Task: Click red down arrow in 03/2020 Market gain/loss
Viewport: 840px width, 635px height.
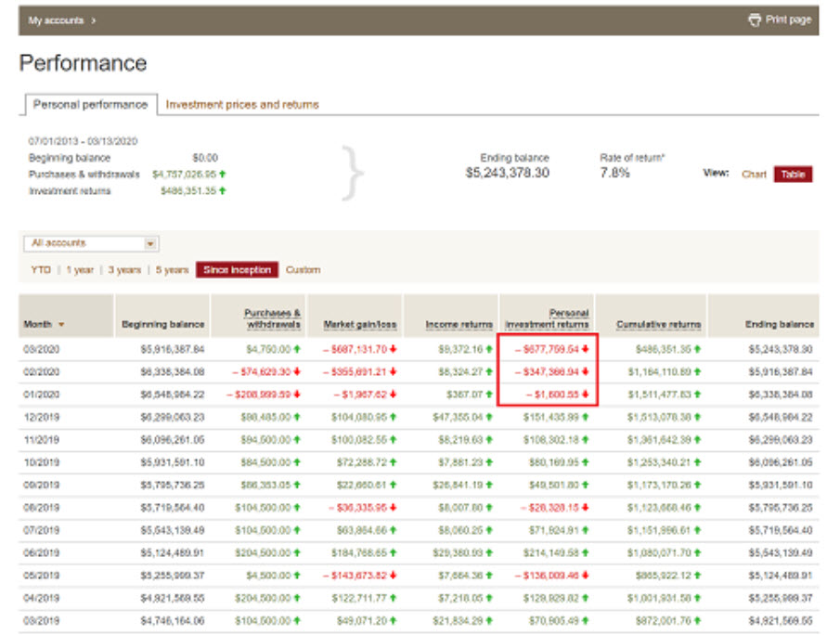Action: click(x=393, y=350)
